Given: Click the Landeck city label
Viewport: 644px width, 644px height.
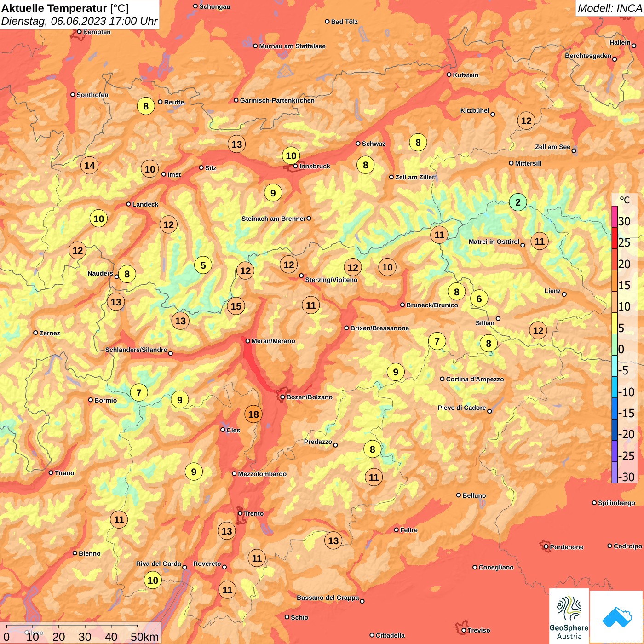Looking at the screenshot, I should (x=145, y=204).
